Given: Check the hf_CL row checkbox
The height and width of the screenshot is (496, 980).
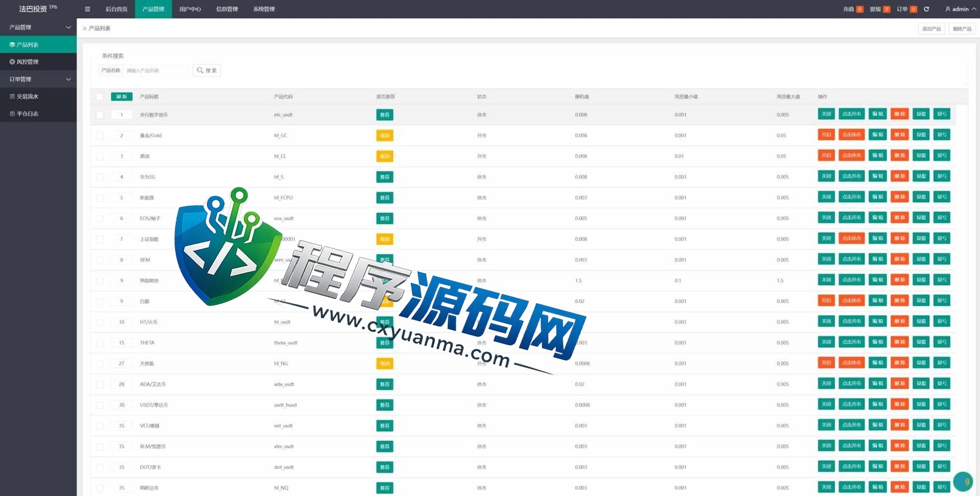Looking at the screenshot, I should pyautogui.click(x=100, y=157).
